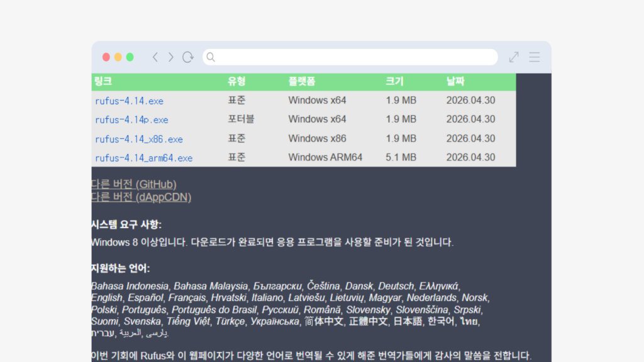Click the 크기 column header
The width and height of the screenshot is (644, 362).
(394, 81)
